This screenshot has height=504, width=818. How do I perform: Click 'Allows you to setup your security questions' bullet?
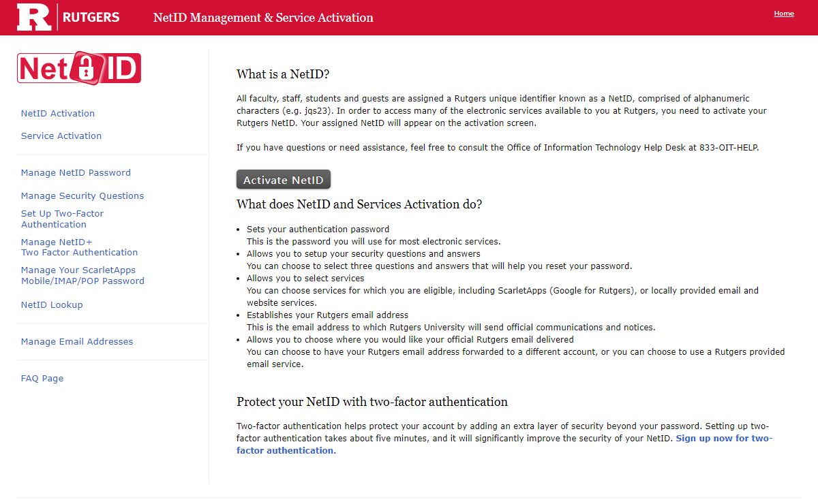pos(363,254)
